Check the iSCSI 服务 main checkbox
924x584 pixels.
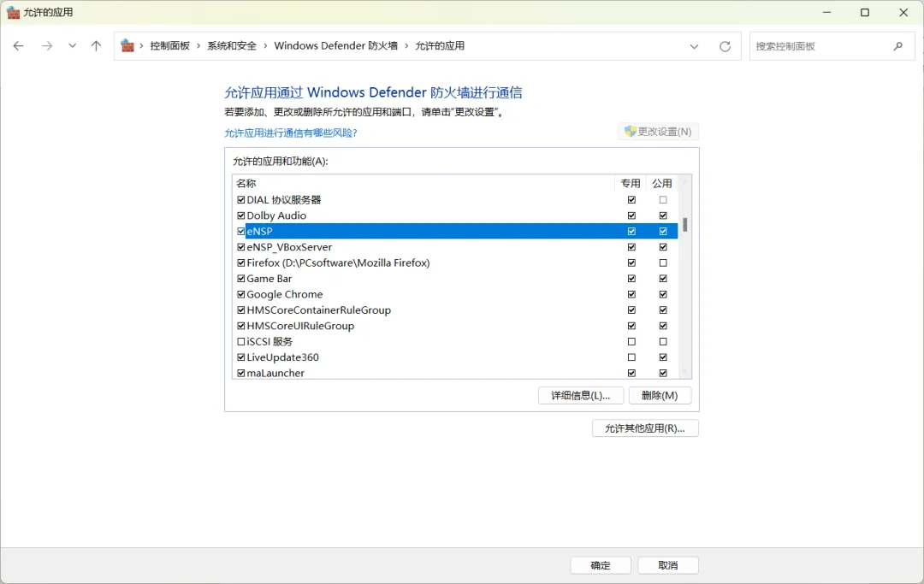click(241, 341)
